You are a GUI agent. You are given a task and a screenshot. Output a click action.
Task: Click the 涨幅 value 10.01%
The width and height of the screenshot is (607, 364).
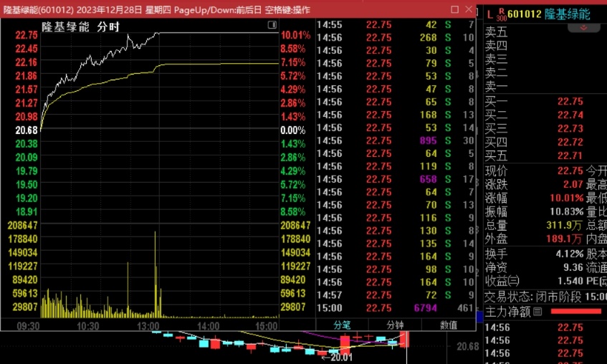click(x=567, y=198)
